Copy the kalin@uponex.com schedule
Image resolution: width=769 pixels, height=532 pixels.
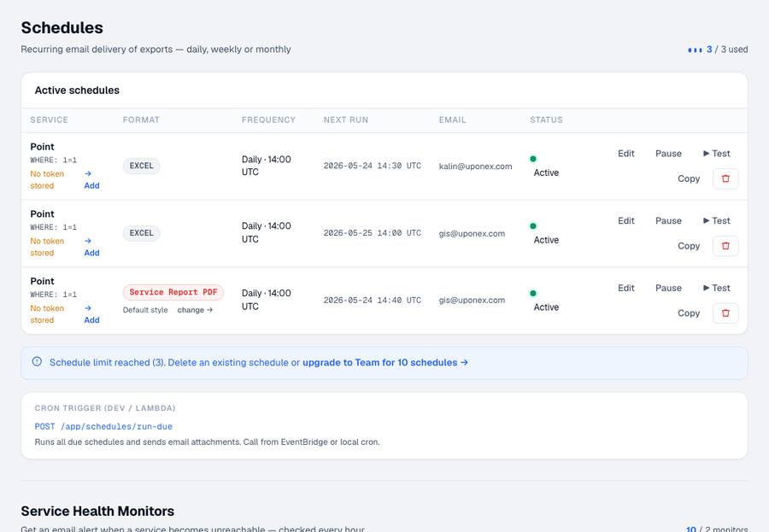689,178
